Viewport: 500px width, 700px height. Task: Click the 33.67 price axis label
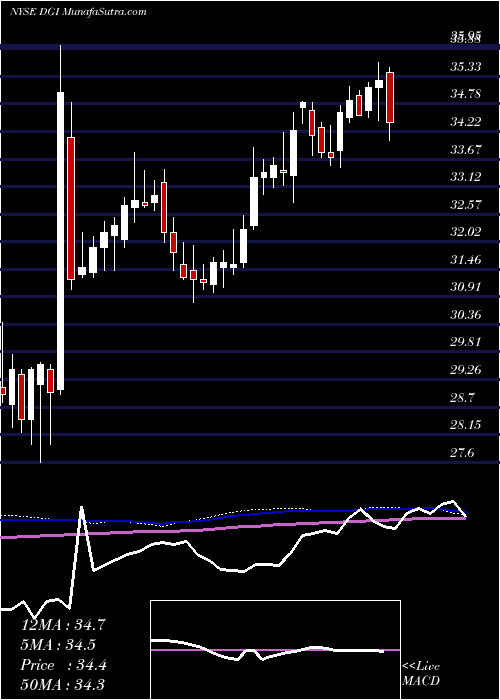[x=465, y=150]
